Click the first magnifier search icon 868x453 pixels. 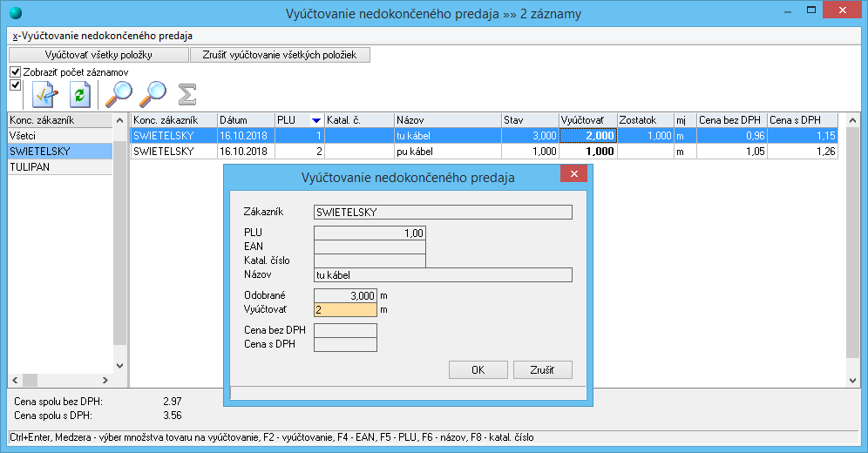(x=118, y=93)
